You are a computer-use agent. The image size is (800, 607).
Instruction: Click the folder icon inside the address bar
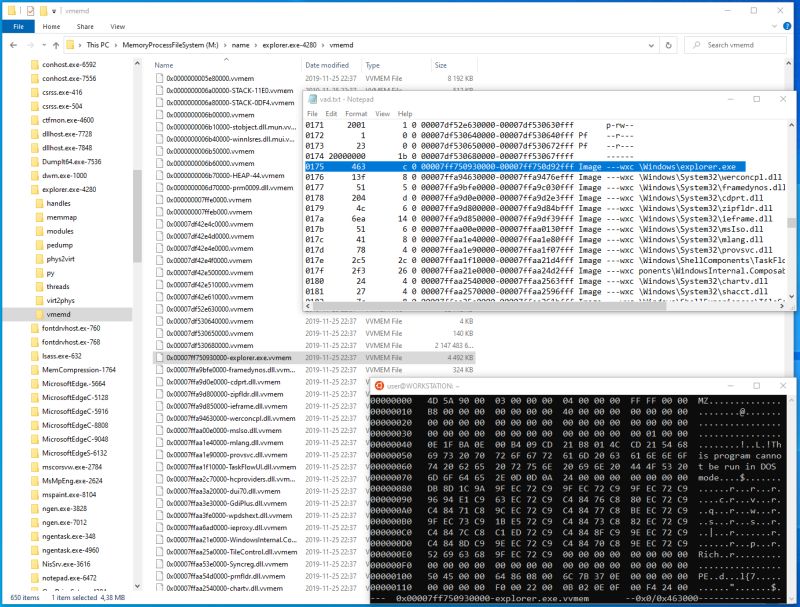click(x=71, y=42)
